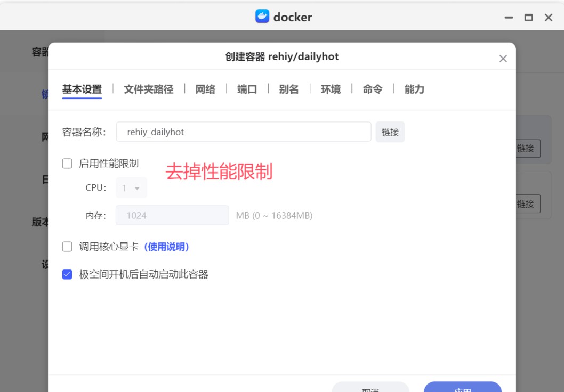The height and width of the screenshot is (392, 564).
Task: Minimize the docker window
Action: [x=509, y=17]
